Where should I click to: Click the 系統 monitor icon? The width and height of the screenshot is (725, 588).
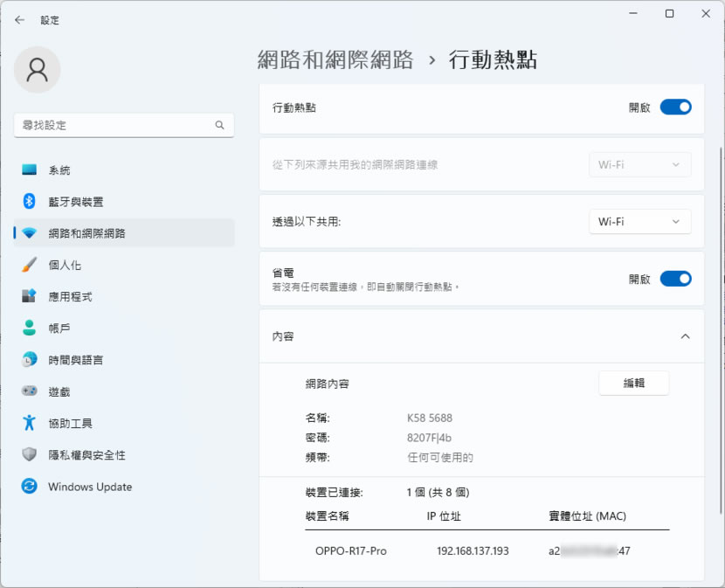pos(29,169)
